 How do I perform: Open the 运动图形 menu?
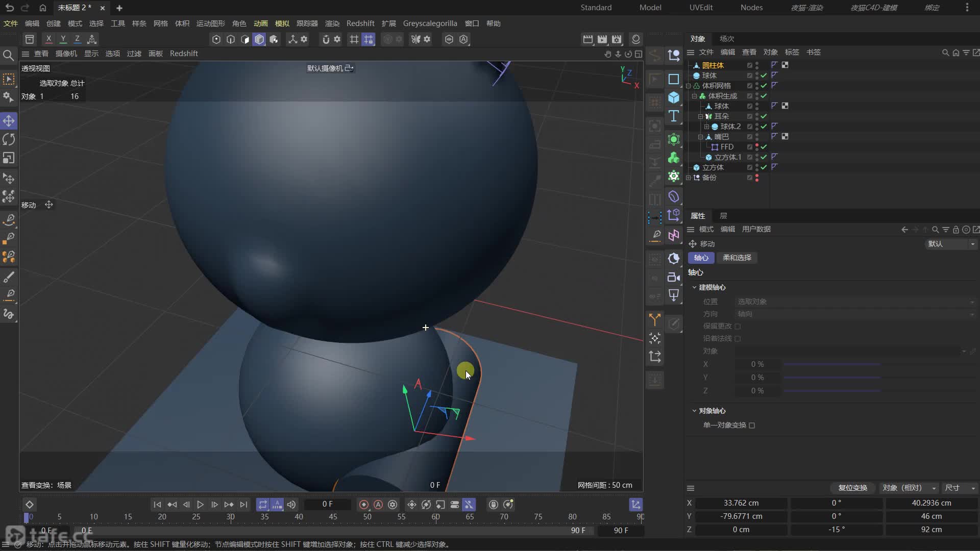[x=210, y=23]
